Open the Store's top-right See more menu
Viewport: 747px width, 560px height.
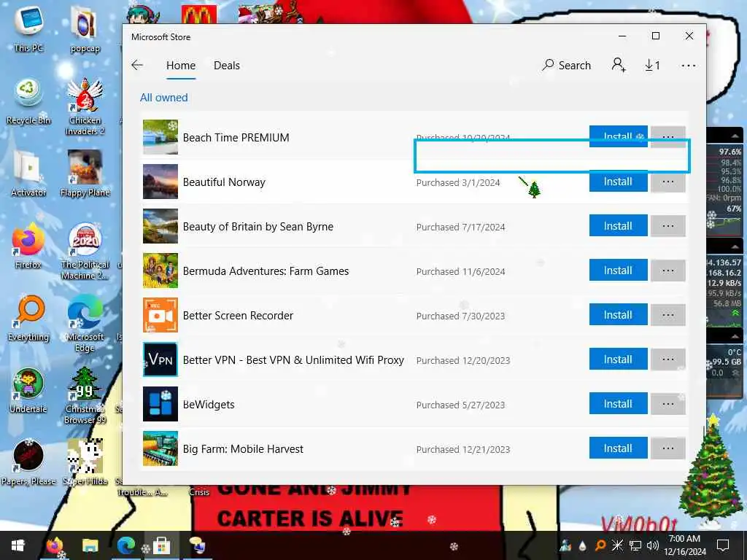click(689, 66)
